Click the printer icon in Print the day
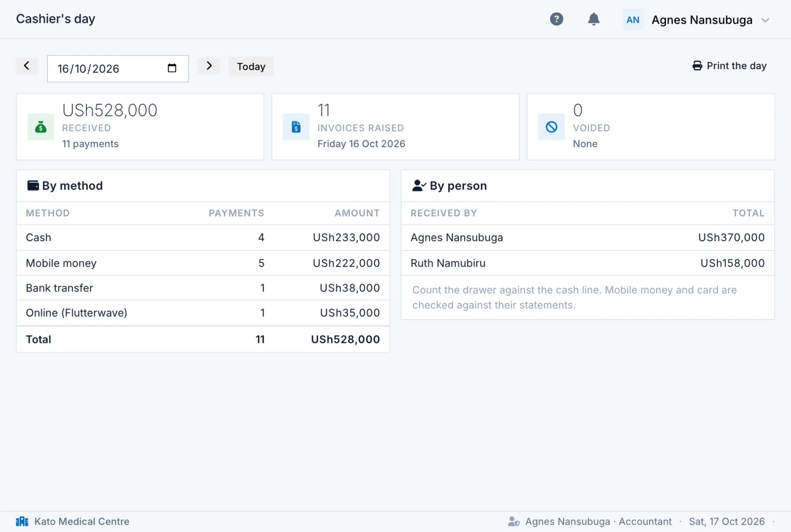791x532 pixels. point(697,66)
